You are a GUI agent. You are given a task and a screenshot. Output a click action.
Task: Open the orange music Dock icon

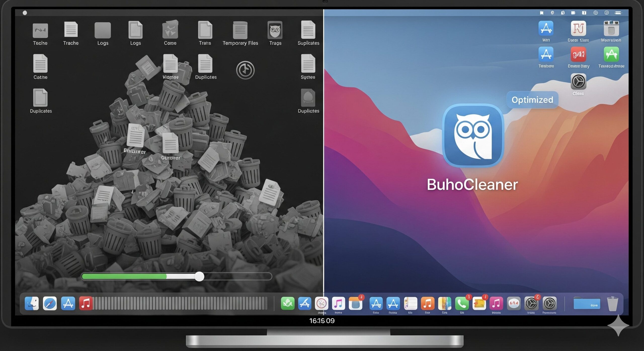pos(428,303)
